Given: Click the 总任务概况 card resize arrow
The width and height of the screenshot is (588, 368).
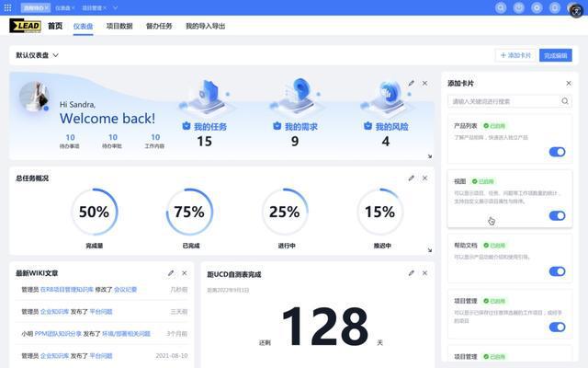Looking at the screenshot, I should pos(430,249).
